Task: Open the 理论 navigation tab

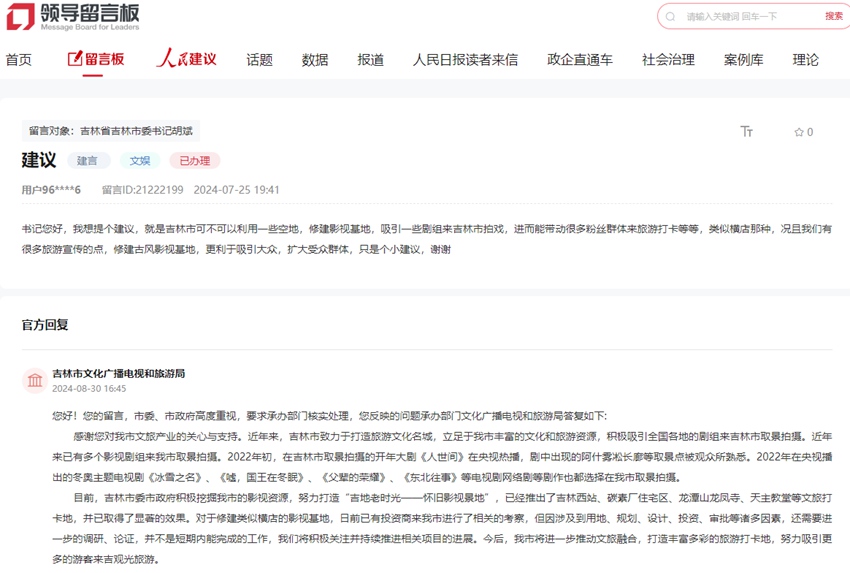Action: click(x=805, y=59)
